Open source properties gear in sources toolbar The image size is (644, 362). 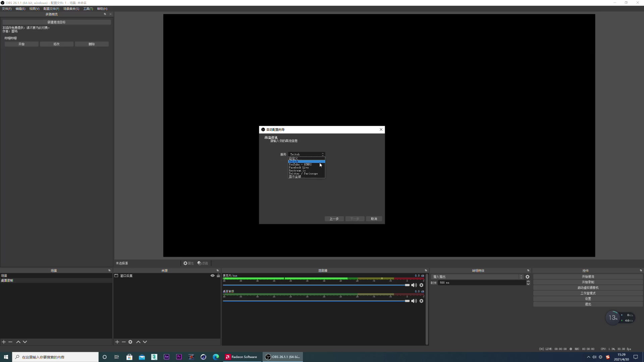tap(130, 342)
